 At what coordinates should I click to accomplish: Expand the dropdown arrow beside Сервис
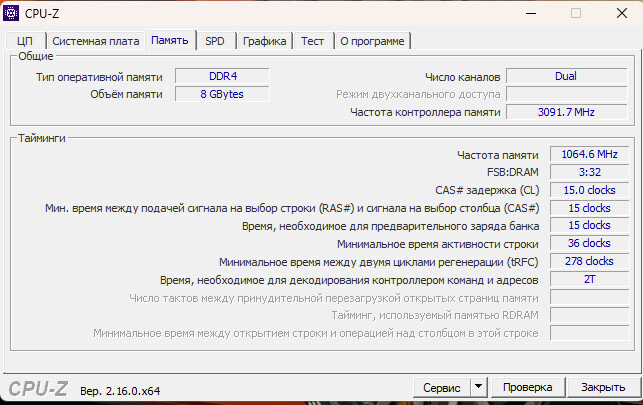(x=478, y=387)
